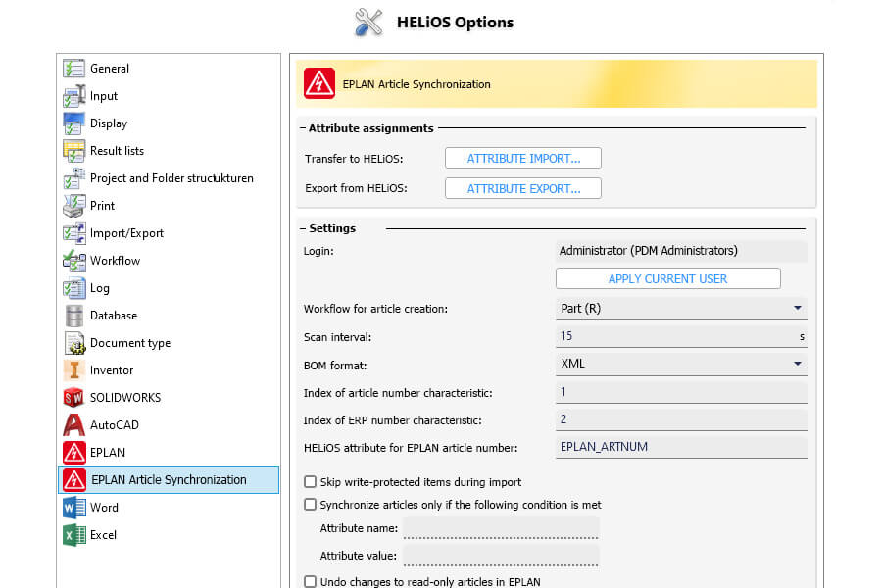Select the Print options page
Viewport: 882px width, 588px height.
pyautogui.click(x=102, y=206)
